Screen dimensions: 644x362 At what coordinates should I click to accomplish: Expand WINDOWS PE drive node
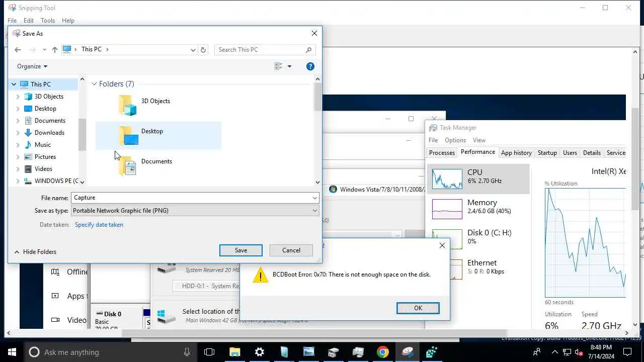[x=18, y=181]
